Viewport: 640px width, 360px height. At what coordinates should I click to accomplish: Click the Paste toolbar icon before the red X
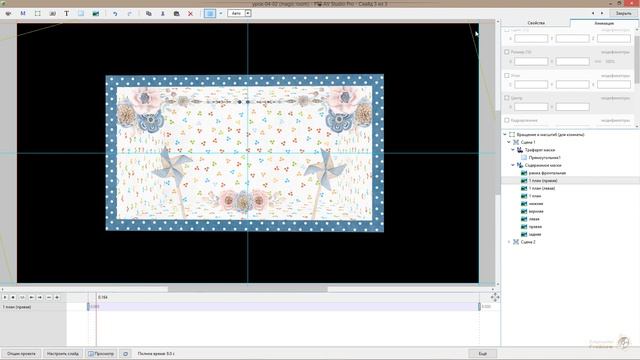(x=176, y=13)
